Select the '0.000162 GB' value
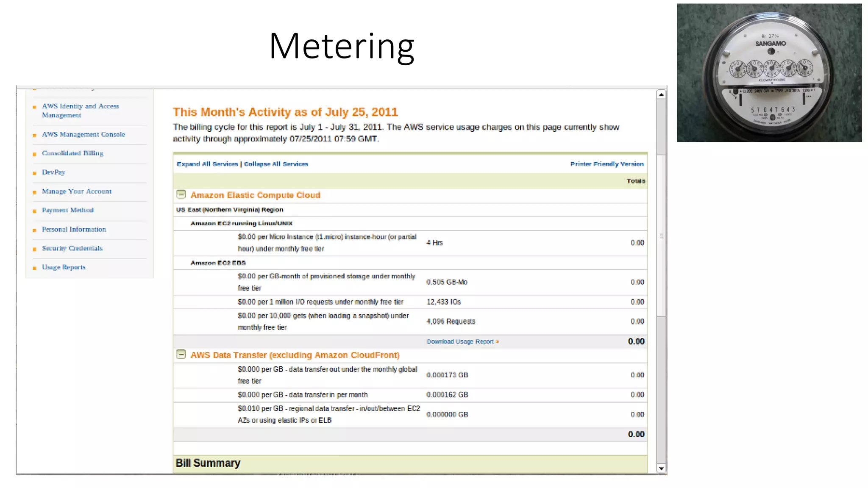Screen dimensions: 868x488 447,395
